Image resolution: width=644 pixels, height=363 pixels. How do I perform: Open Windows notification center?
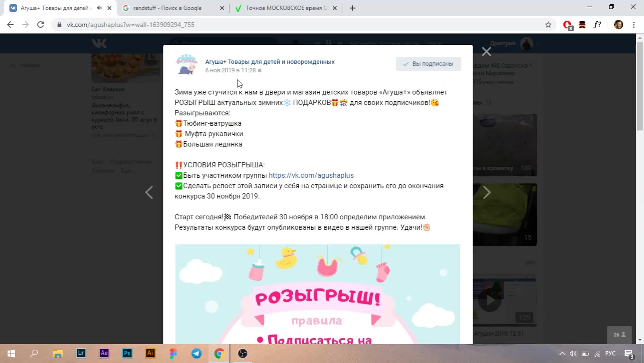(629, 354)
